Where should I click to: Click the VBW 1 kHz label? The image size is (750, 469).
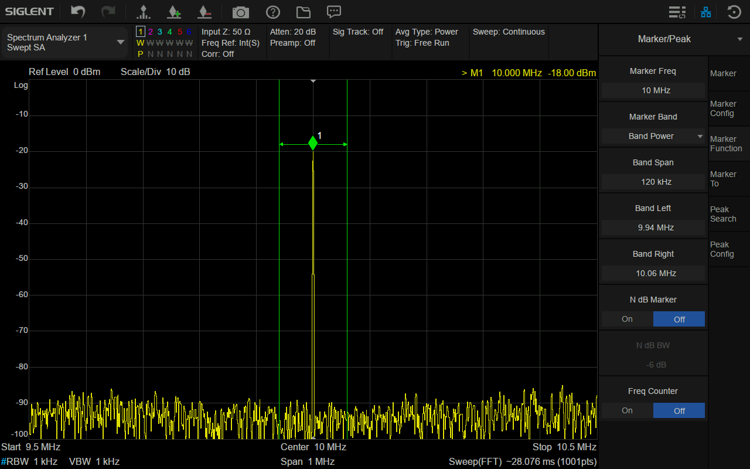(94, 462)
